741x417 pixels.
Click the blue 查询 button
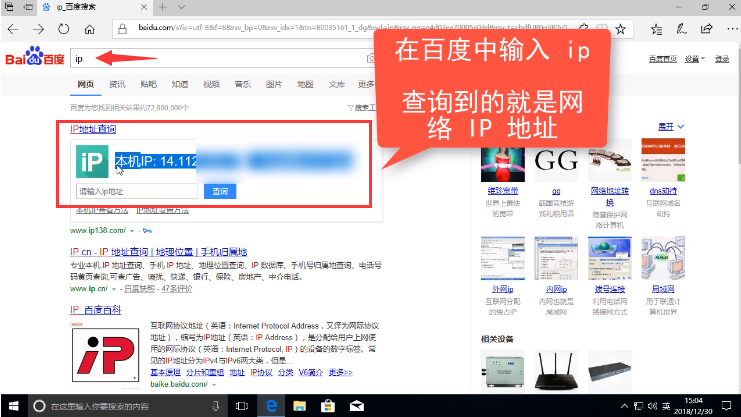click(220, 191)
